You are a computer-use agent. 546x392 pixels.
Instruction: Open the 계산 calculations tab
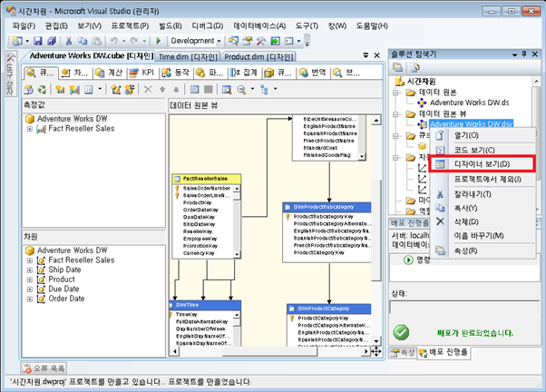pos(109,73)
